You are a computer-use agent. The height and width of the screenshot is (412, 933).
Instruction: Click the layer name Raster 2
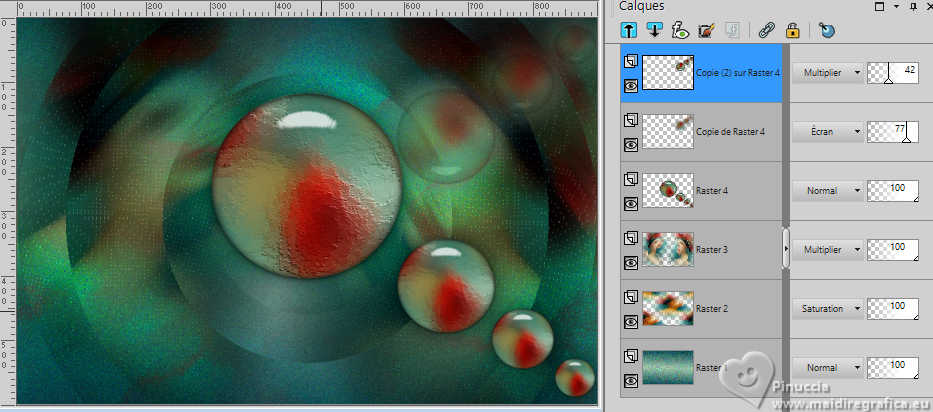click(712, 308)
